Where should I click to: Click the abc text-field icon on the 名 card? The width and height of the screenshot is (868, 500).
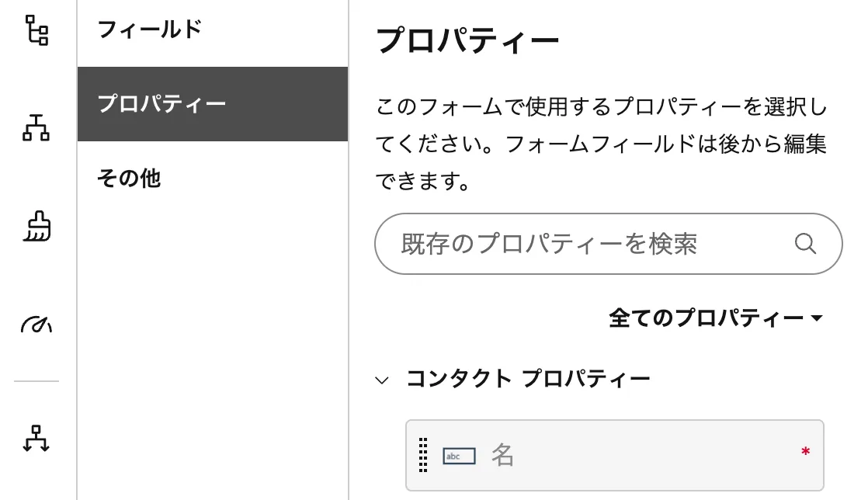tap(459, 456)
